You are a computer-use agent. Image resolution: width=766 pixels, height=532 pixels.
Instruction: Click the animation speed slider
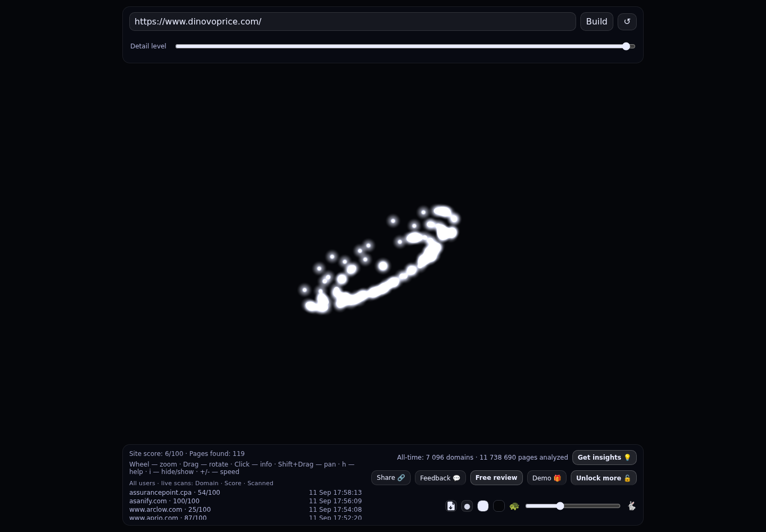coord(573,506)
